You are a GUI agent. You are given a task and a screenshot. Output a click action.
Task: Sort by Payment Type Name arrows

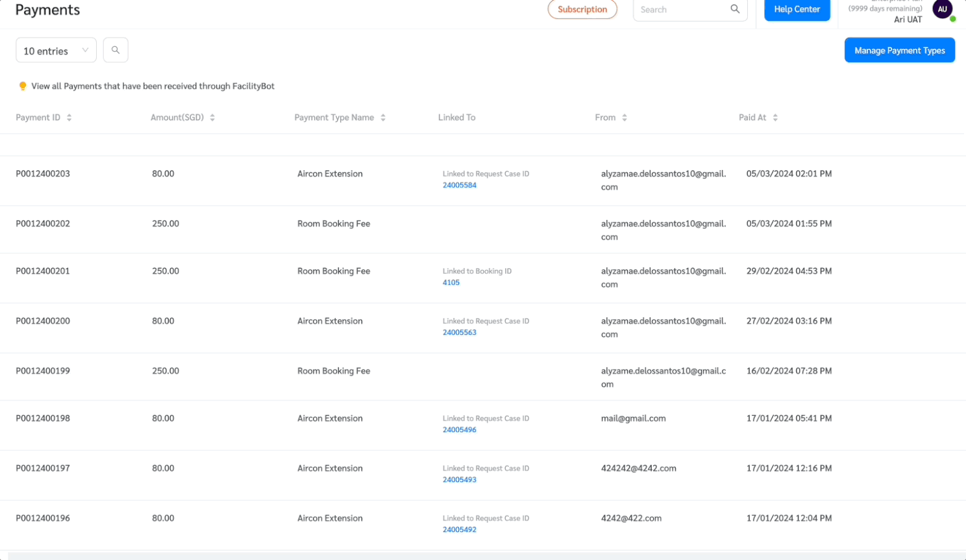383,117
